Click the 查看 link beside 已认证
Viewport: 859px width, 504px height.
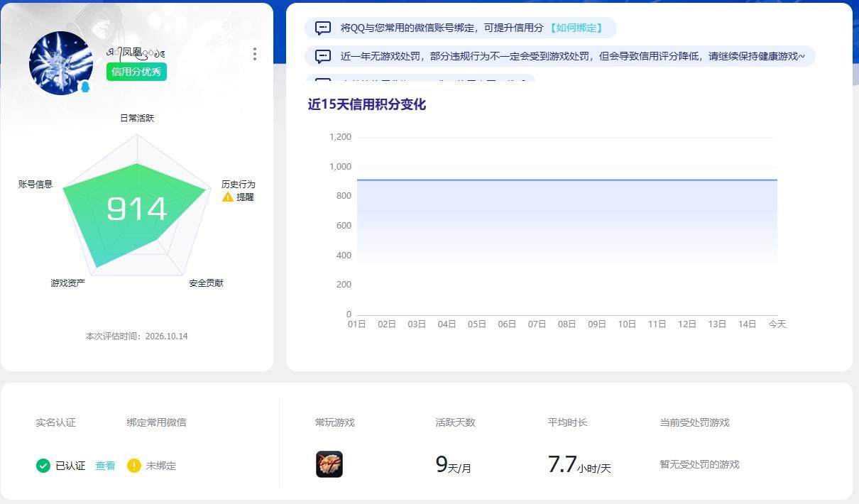click(106, 466)
